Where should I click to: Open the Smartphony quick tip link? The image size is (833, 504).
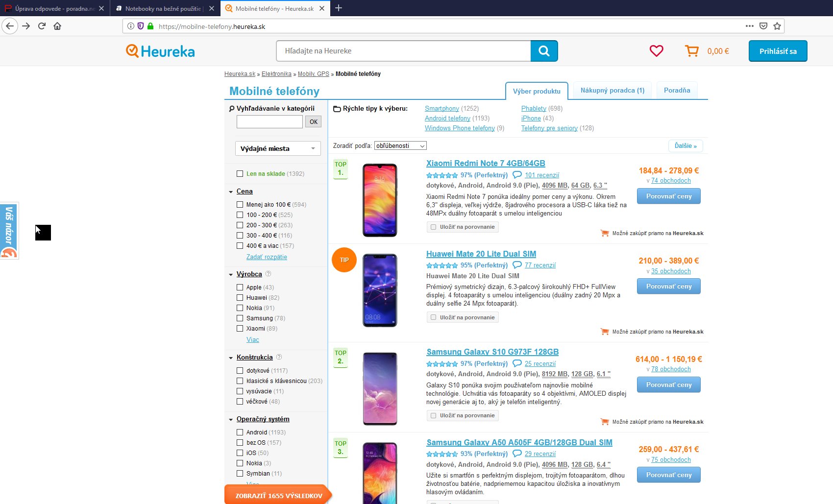coord(442,108)
